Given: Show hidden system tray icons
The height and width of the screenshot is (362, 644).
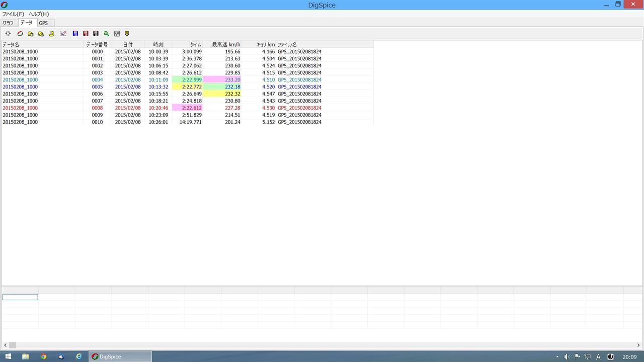Looking at the screenshot, I should tap(557, 357).
